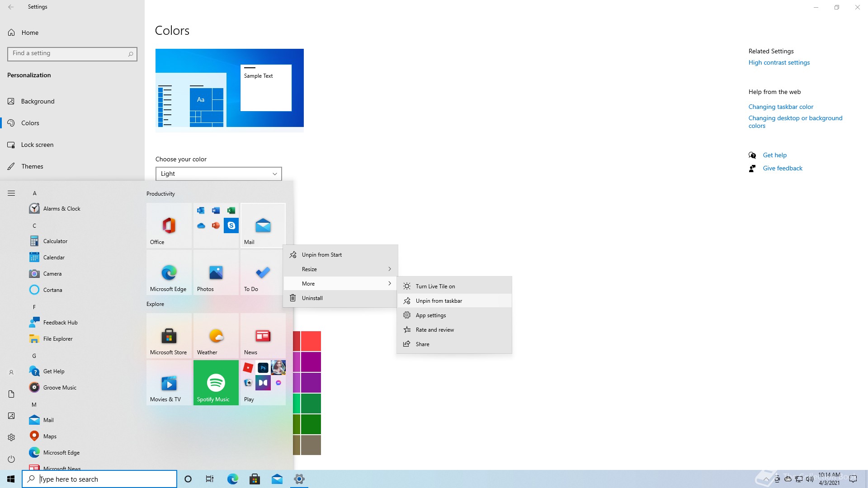Open High contrast settings link
The image size is (868, 488).
(779, 62)
